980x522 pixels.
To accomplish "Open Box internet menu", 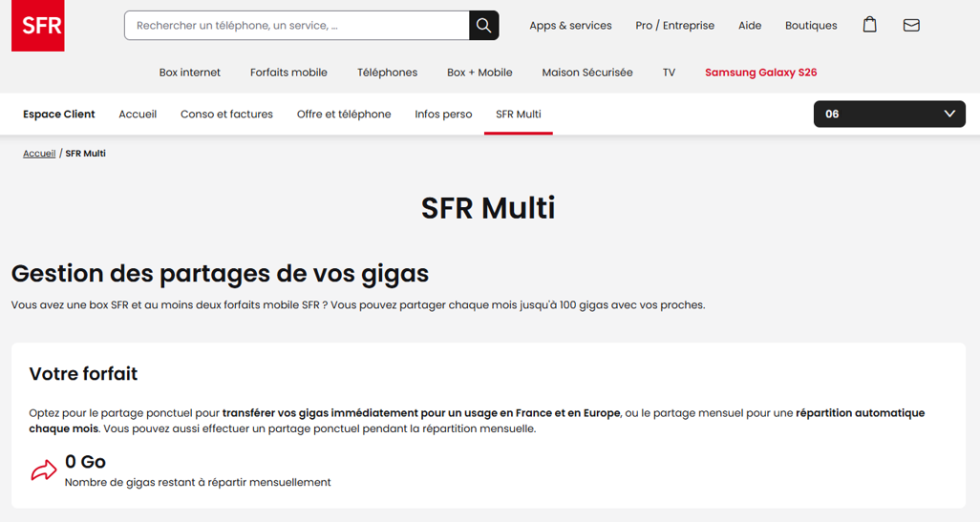I will point(189,73).
